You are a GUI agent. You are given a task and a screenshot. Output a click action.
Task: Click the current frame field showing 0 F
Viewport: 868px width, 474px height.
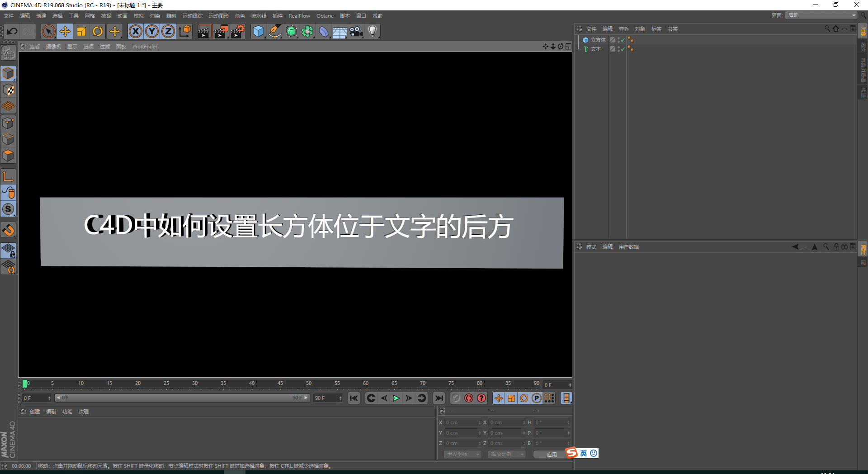[556, 384]
